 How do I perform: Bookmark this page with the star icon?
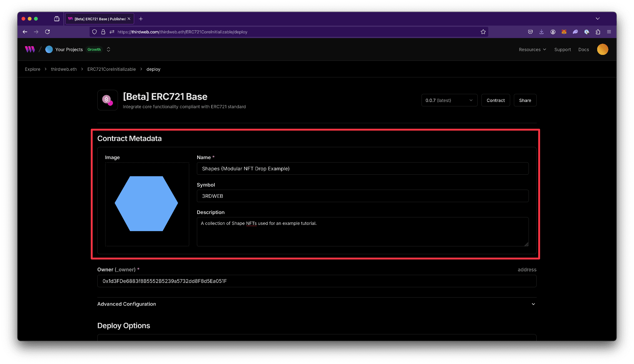point(483,32)
